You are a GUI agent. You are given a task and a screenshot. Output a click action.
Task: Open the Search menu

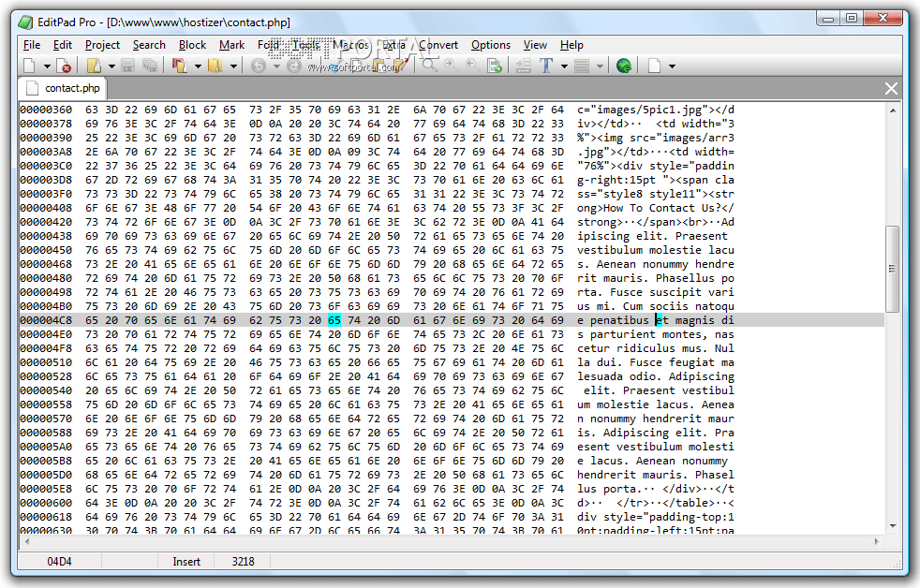pyautogui.click(x=149, y=45)
